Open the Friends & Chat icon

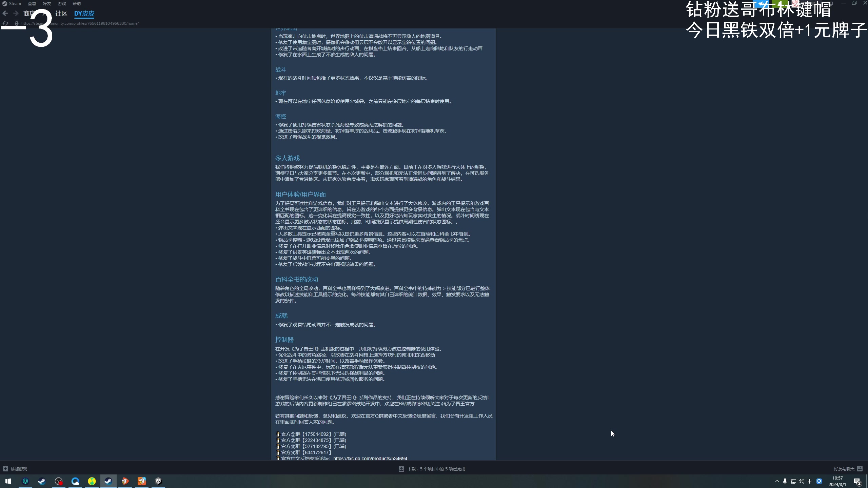(860, 469)
